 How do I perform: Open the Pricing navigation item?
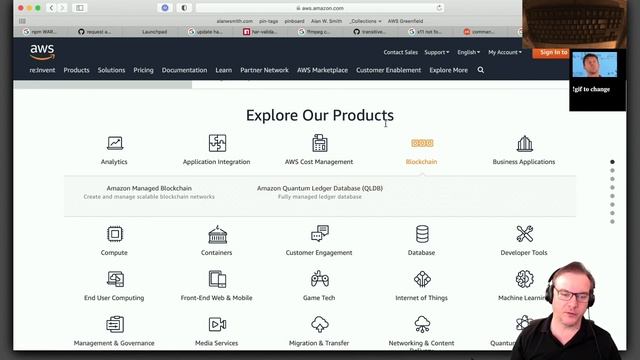(x=143, y=70)
